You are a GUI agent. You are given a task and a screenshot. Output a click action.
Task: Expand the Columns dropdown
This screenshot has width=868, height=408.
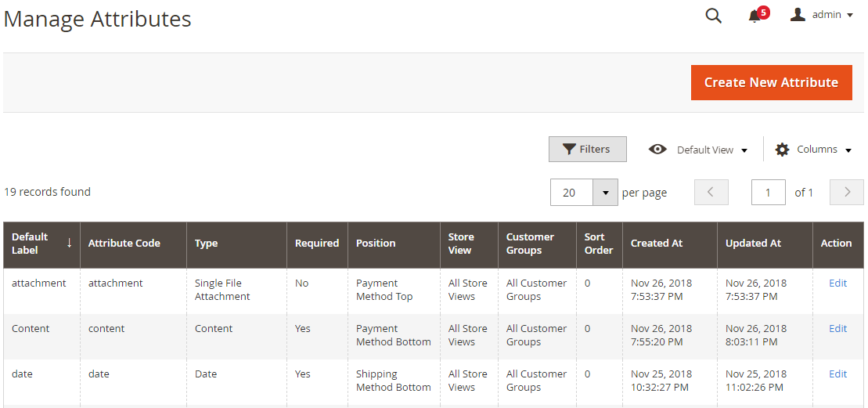(848, 150)
